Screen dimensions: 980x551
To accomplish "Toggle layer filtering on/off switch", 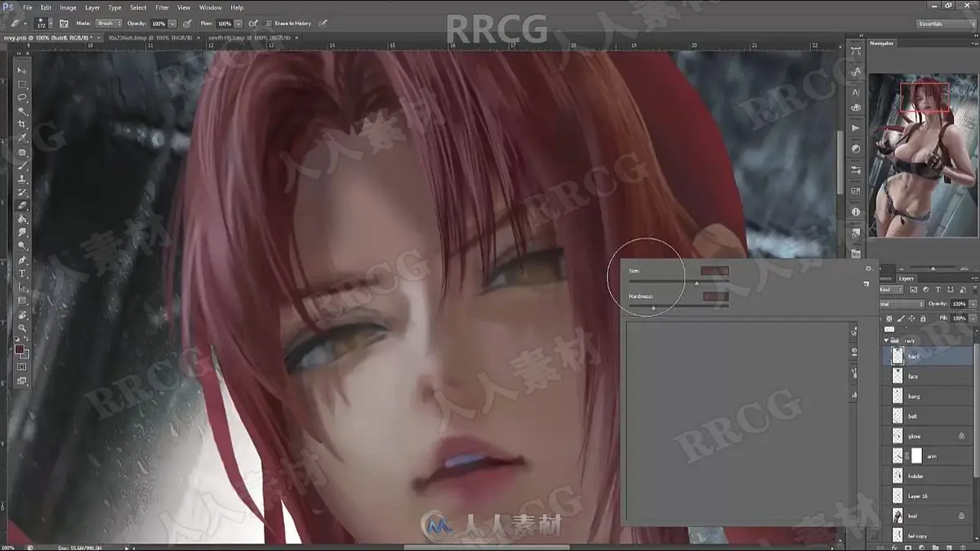I will click(x=975, y=289).
